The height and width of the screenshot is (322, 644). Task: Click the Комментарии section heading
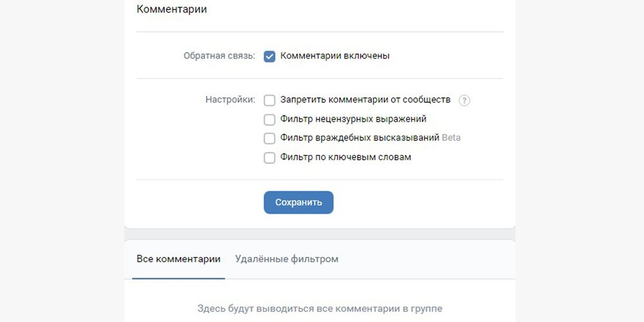172,10
